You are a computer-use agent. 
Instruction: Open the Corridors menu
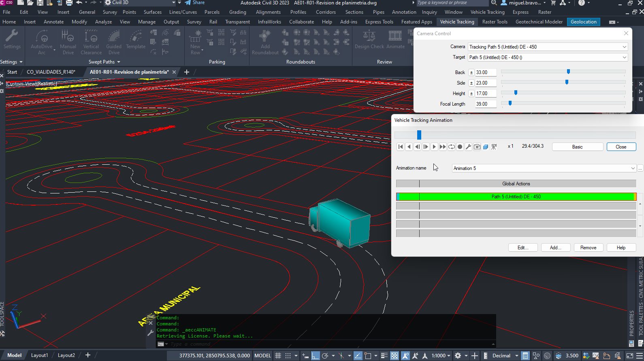pyautogui.click(x=326, y=12)
